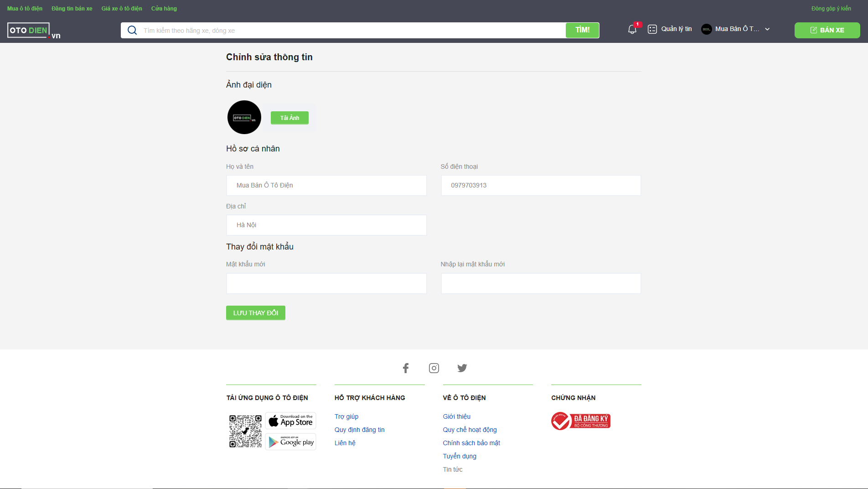Click the search magnifier icon
The image size is (868, 489).
pyautogui.click(x=132, y=31)
